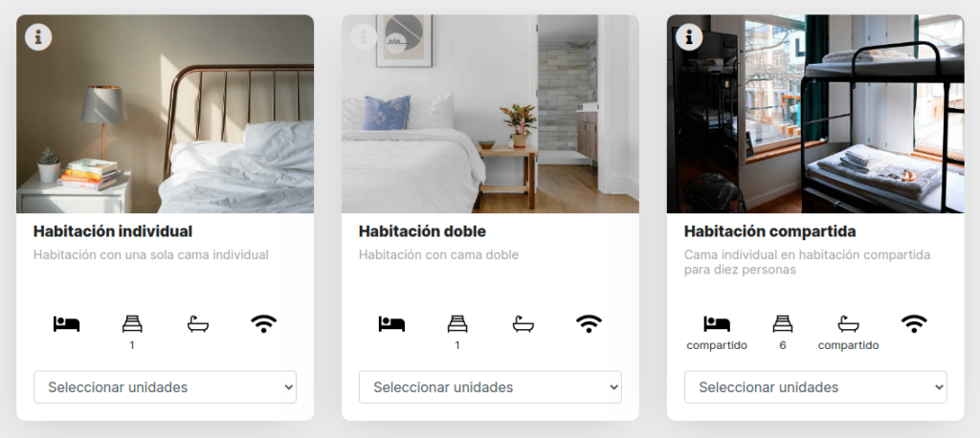This screenshot has height=438, width=980.
Task: Click info icon on Habitación compartida photo
Action: [x=689, y=37]
